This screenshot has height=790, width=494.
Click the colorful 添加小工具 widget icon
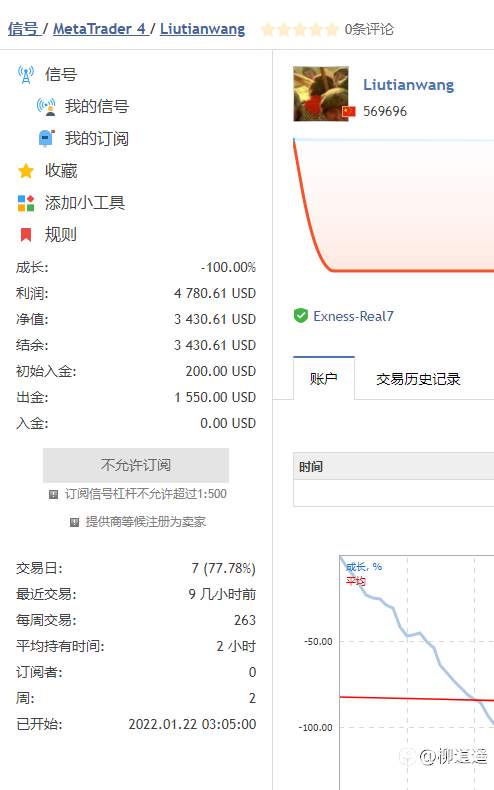click(x=26, y=203)
